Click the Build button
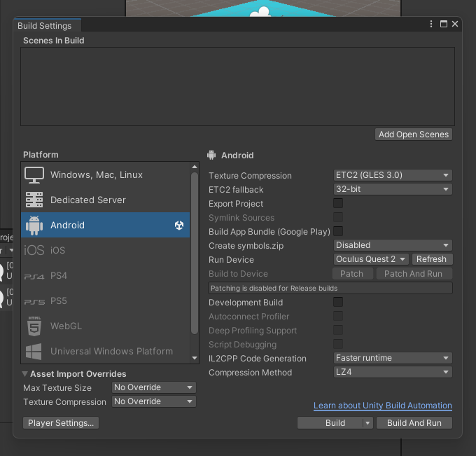 [330, 423]
